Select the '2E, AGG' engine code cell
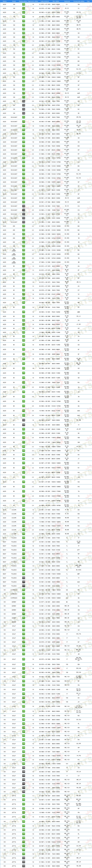 tap(78, 570)
